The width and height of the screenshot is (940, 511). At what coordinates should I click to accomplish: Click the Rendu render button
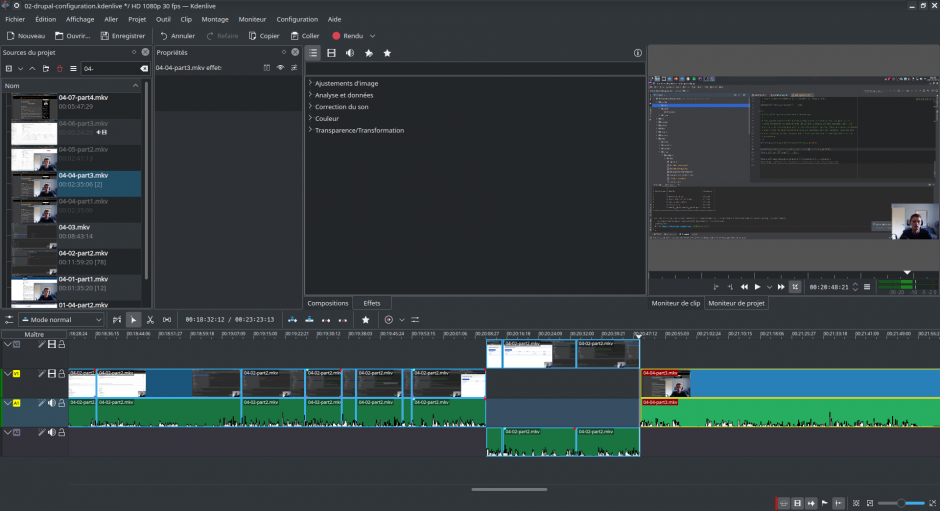tap(347, 36)
